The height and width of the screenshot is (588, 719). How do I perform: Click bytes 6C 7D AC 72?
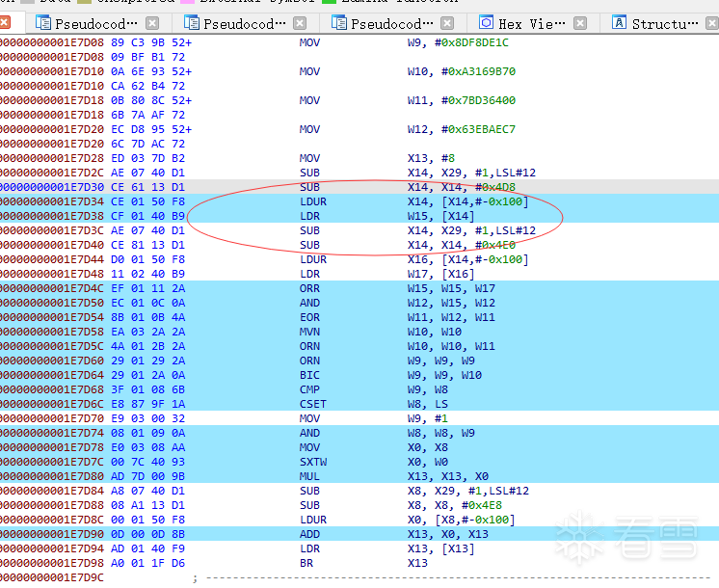[147, 144]
